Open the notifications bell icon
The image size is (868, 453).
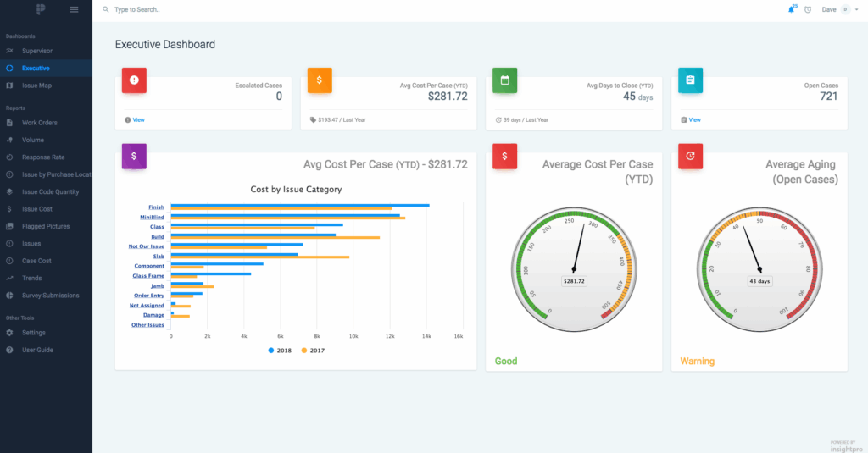pos(791,9)
